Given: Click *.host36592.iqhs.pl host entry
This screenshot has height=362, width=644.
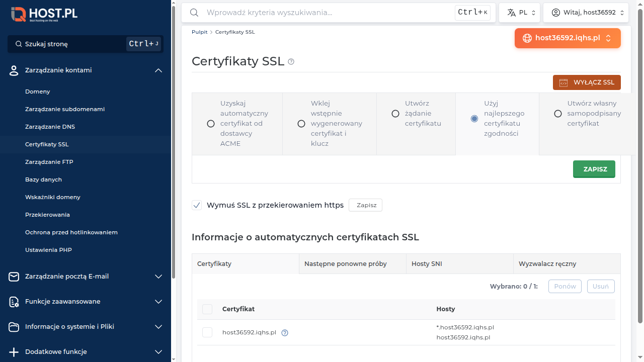Looking at the screenshot, I should coord(465,327).
